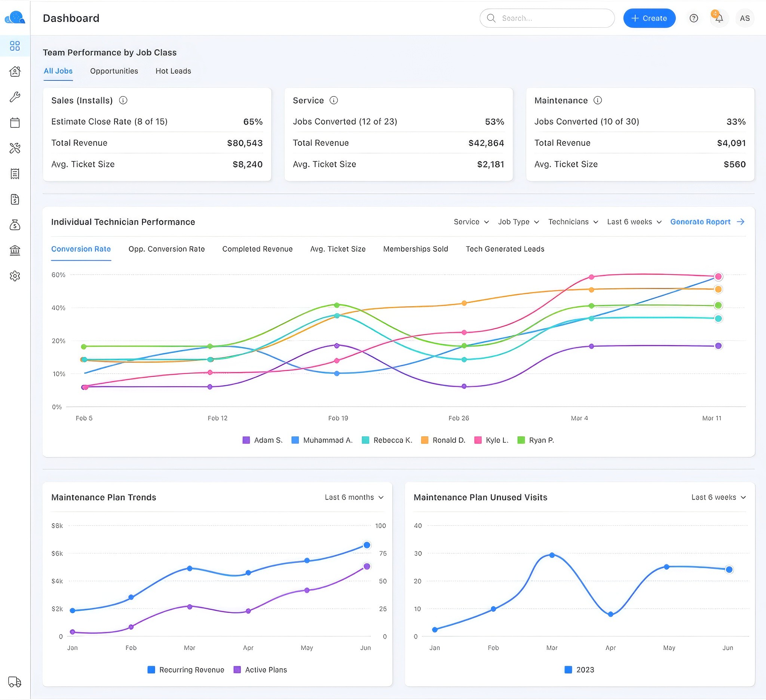
Task: Select the Completed Revenue tab
Action: pyautogui.click(x=257, y=249)
